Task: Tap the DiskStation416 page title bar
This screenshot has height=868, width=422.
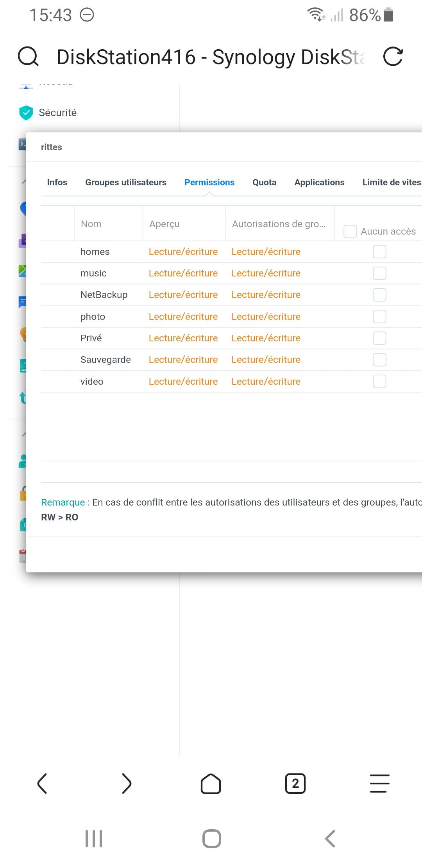Action: pyautogui.click(x=211, y=57)
